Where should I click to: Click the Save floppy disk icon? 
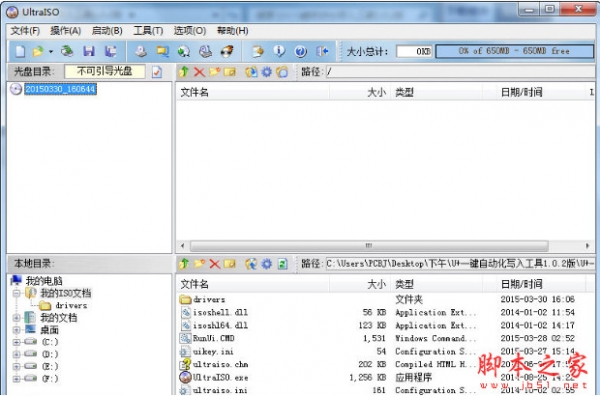click(89, 51)
